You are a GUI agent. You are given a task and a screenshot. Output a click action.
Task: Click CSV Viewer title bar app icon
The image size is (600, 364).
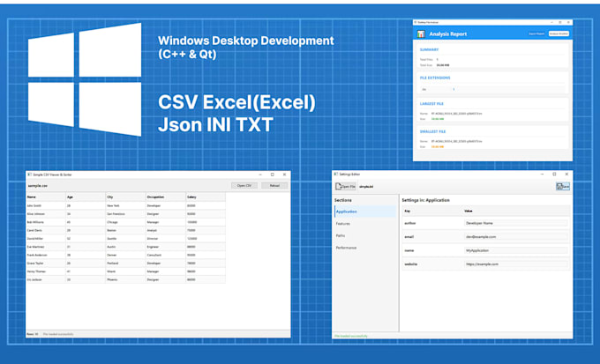click(x=29, y=175)
